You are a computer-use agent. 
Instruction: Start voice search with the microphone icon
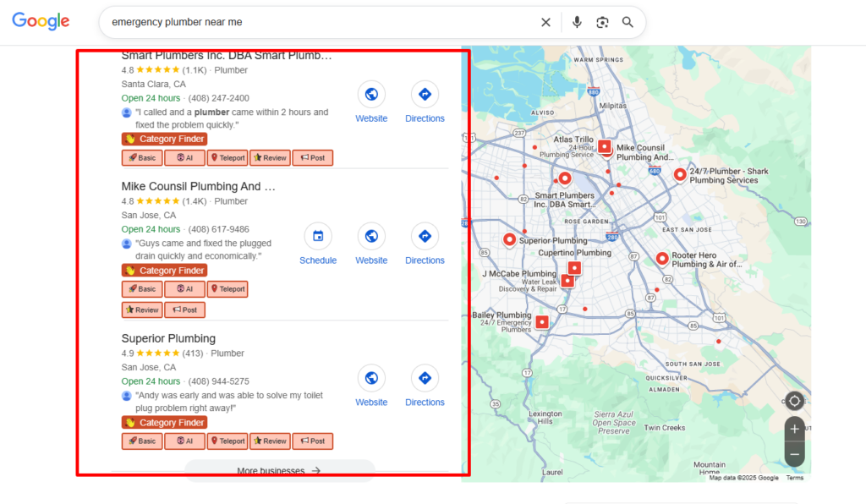(x=577, y=22)
